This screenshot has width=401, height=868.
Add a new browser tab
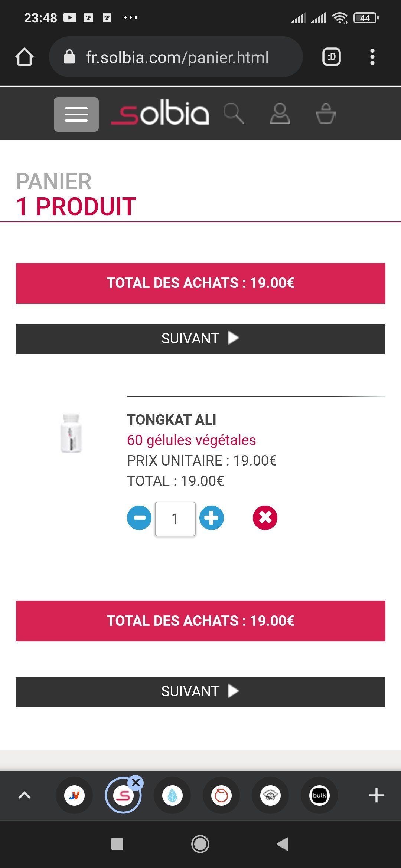[x=376, y=795]
